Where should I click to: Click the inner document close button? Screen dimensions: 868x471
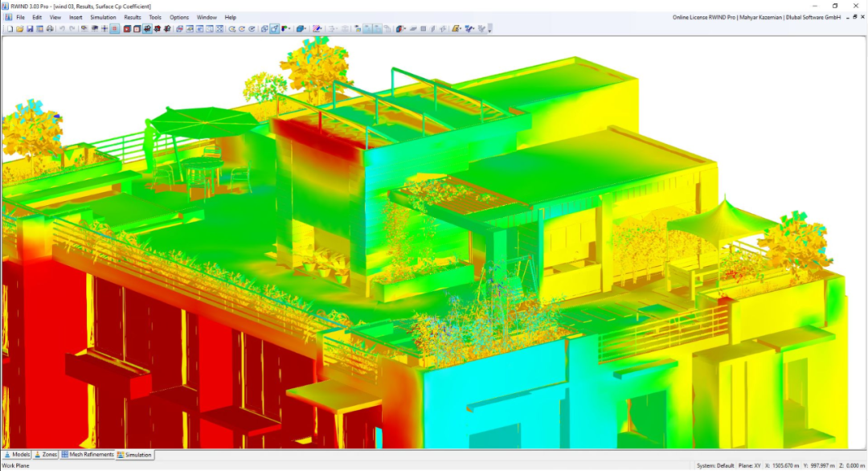tap(862, 18)
